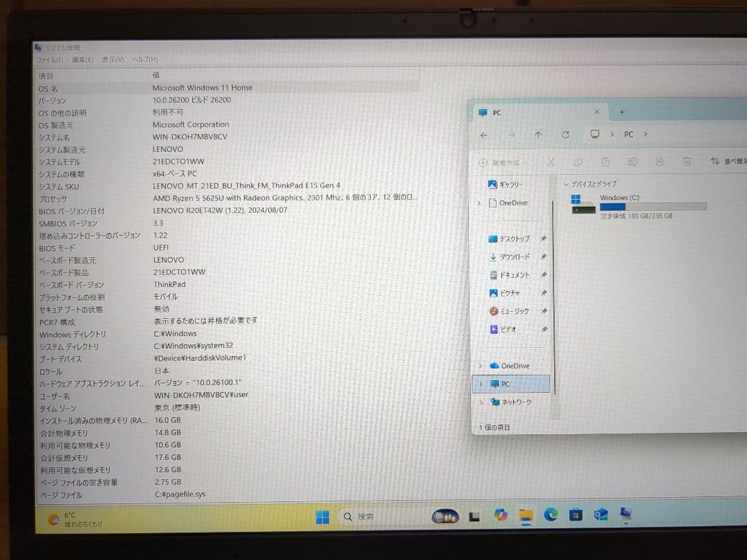Select ネットワーク in the navigation pane

(510, 402)
